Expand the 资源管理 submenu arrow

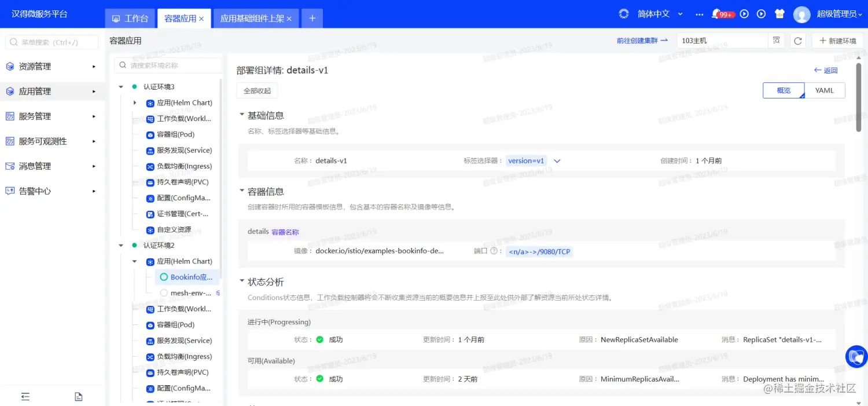coord(94,67)
